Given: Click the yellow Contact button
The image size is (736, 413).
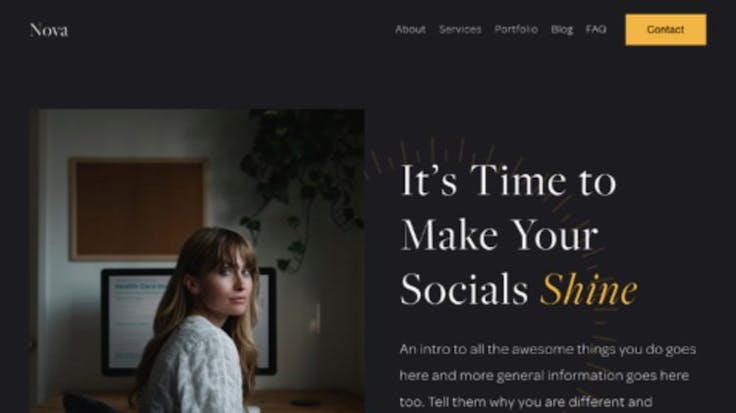Looking at the screenshot, I should [x=666, y=30].
